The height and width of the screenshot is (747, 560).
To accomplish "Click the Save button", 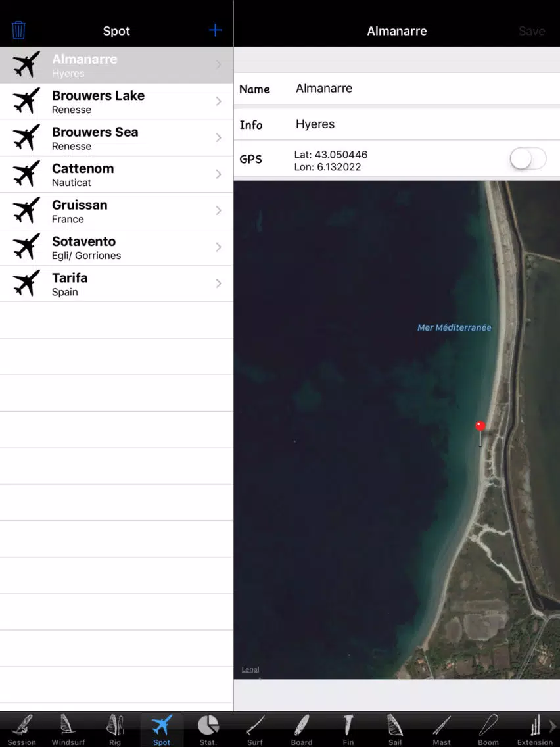I will pos(532,31).
